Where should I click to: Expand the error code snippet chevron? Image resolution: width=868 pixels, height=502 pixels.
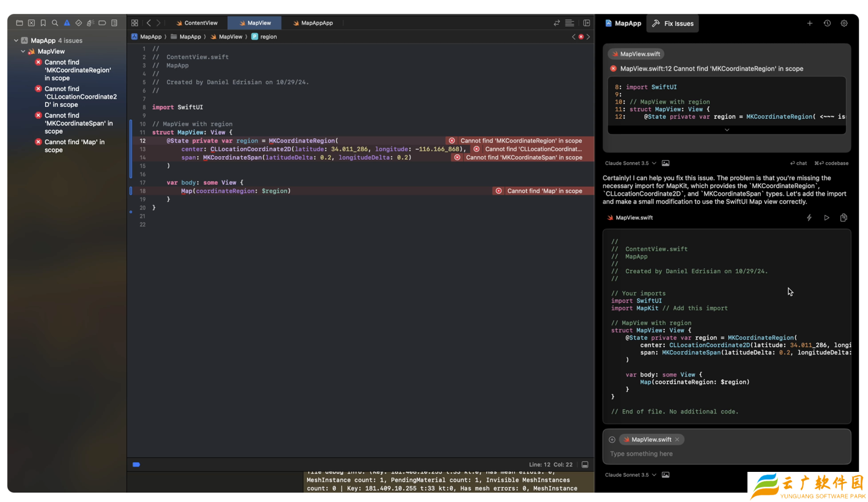click(726, 130)
